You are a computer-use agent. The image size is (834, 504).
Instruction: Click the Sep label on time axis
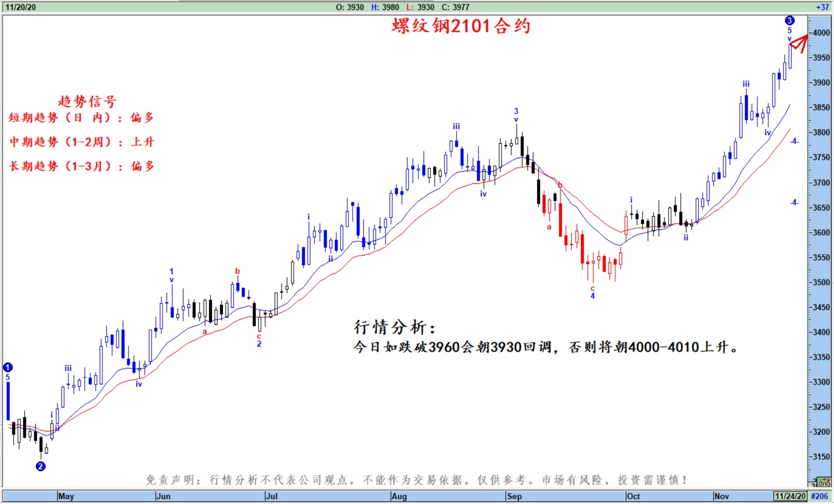coord(514,496)
